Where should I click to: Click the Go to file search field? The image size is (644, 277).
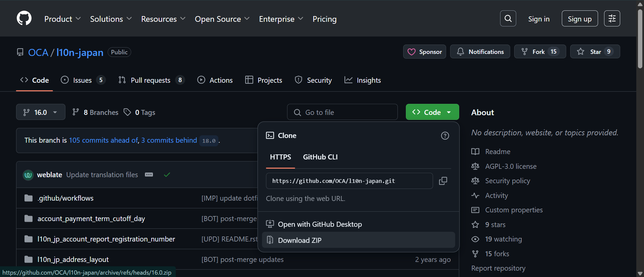tap(342, 112)
